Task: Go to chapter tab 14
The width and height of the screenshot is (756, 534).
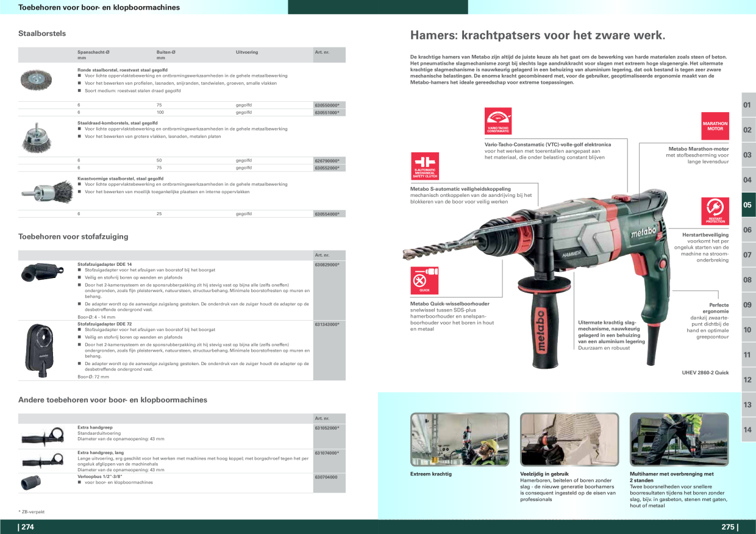Action: tap(747, 430)
